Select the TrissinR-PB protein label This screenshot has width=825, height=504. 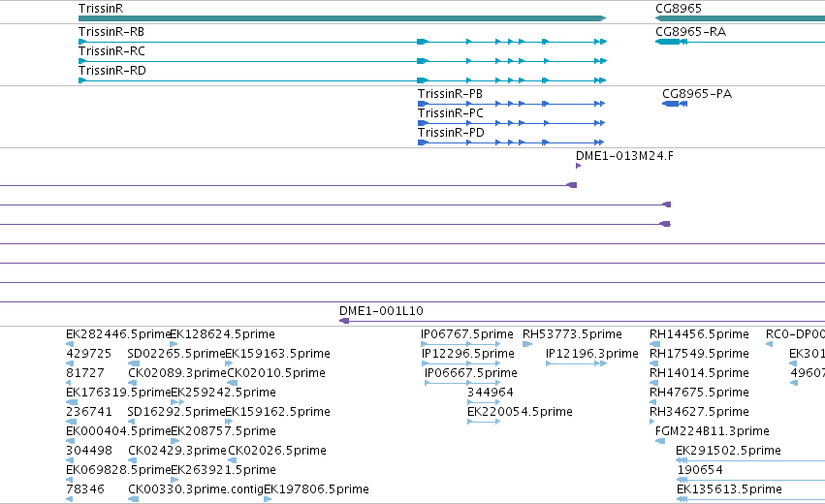[x=450, y=94]
